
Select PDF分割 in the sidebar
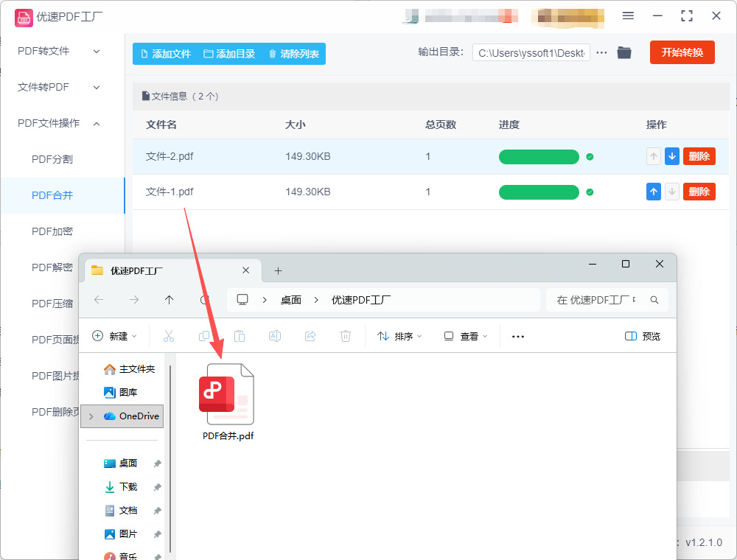pyautogui.click(x=52, y=159)
